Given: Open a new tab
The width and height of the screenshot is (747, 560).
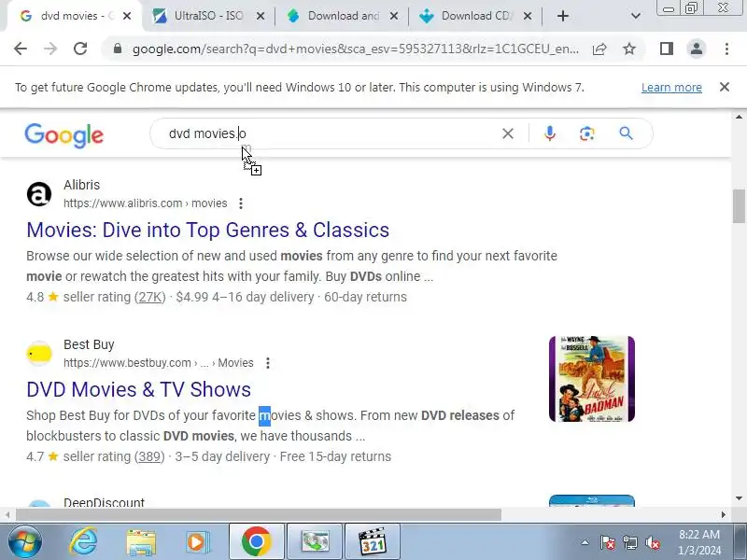Looking at the screenshot, I should [x=563, y=16].
